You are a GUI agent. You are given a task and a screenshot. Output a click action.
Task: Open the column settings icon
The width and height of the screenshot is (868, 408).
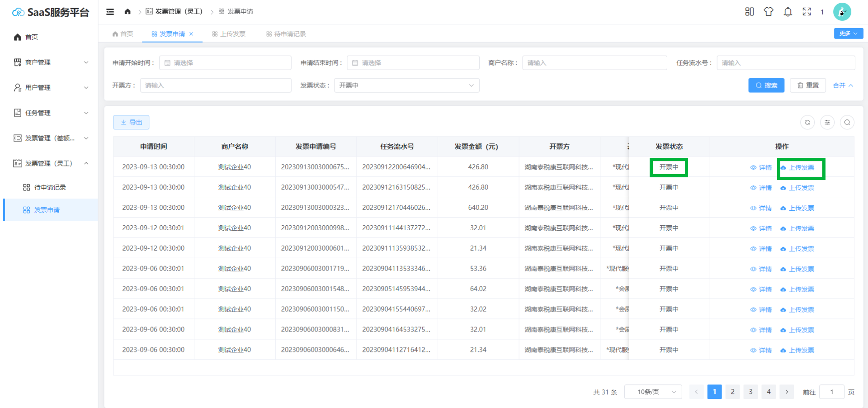tap(827, 122)
